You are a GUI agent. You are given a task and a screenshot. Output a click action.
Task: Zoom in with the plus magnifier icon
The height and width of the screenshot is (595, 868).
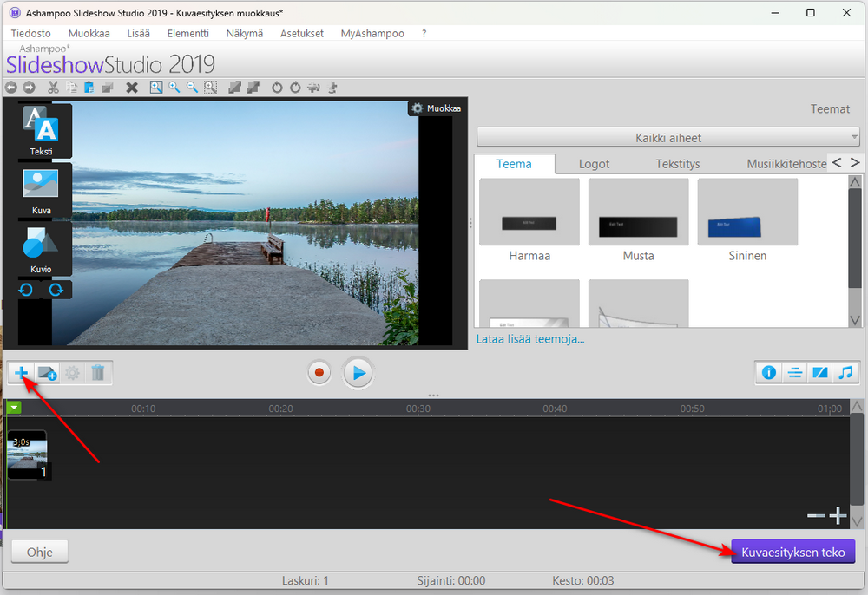click(174, 88)
